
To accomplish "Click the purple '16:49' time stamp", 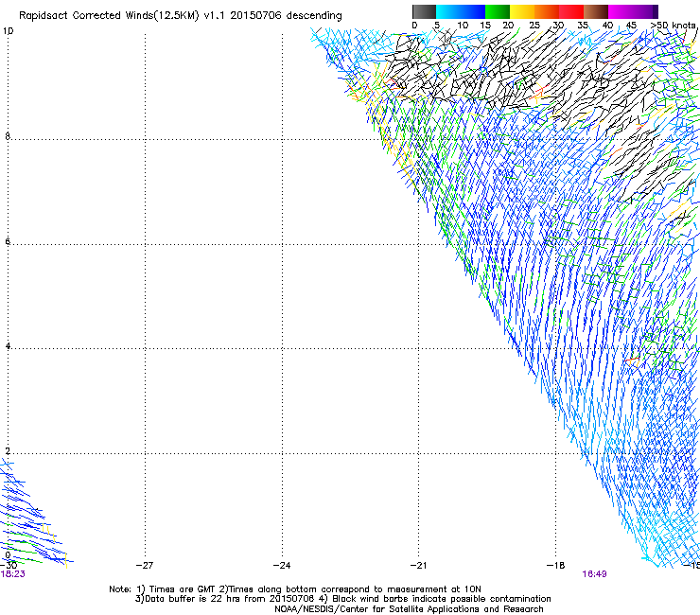I will coord(594,574).
